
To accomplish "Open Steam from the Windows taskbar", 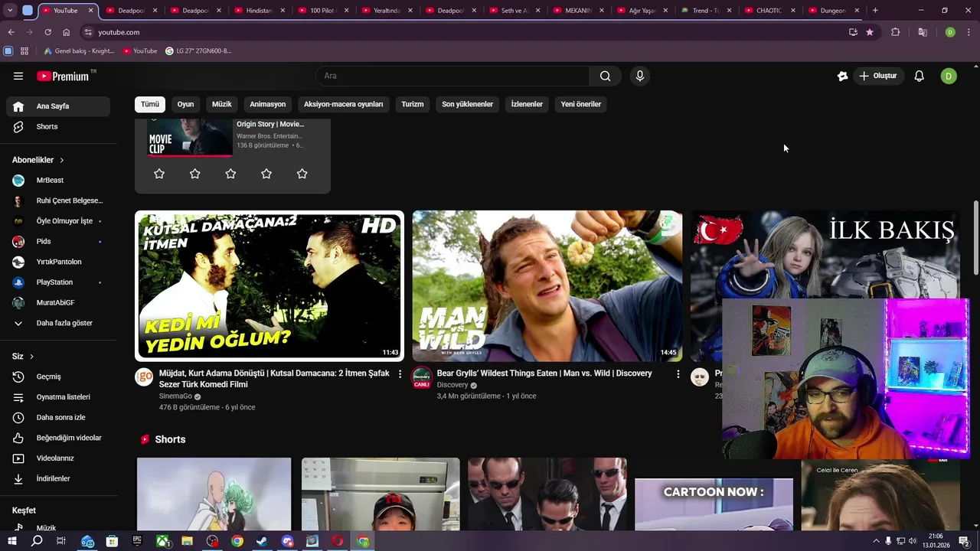I will pos(262,541).
